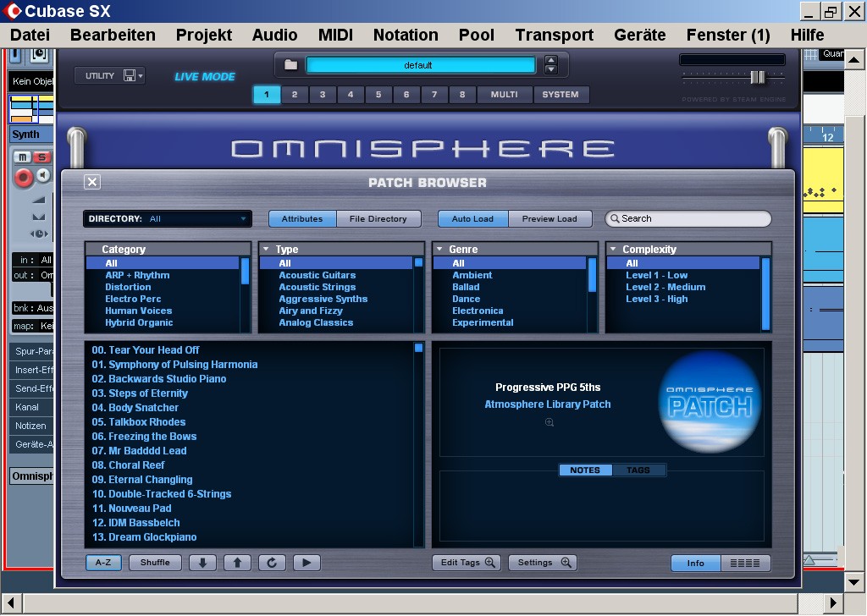Click the Cubase SX application icon
The image size is (867, 616).
(x=12, y=10)
